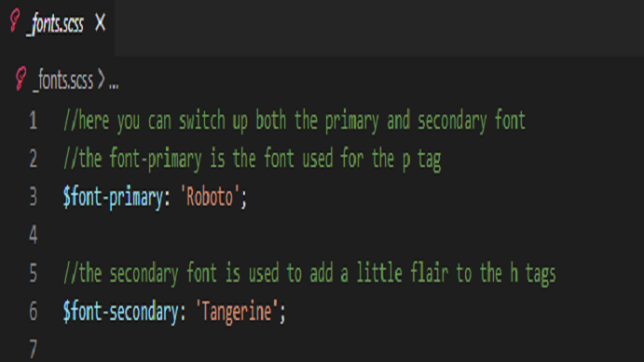Viewport: 644px width, 362px height.
Task: Click line number 1 in the gutter
Action: (x=34, y=120)
